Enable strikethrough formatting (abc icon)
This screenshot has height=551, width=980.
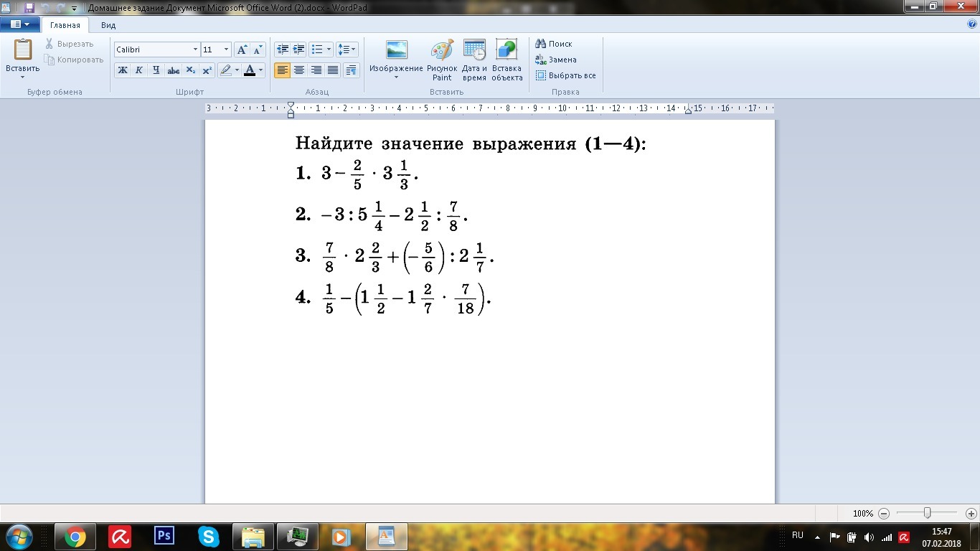click(173, 70)
